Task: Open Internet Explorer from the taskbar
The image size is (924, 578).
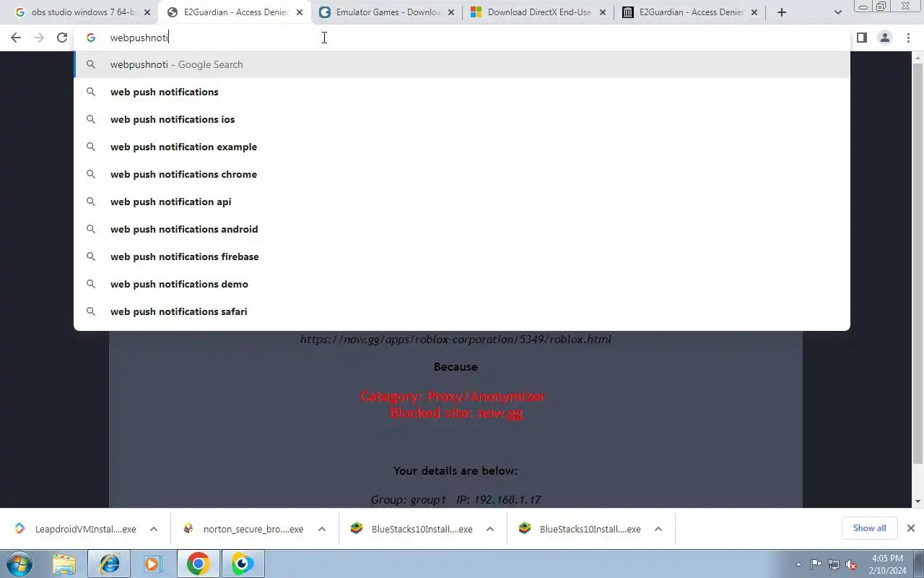Action: click(109, 564)
